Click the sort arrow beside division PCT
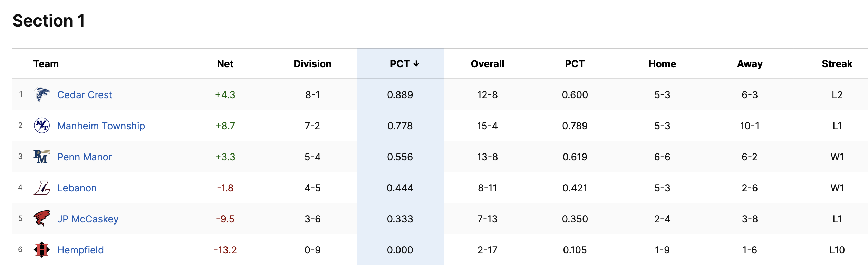868x269 pixels. pos(416,64)
